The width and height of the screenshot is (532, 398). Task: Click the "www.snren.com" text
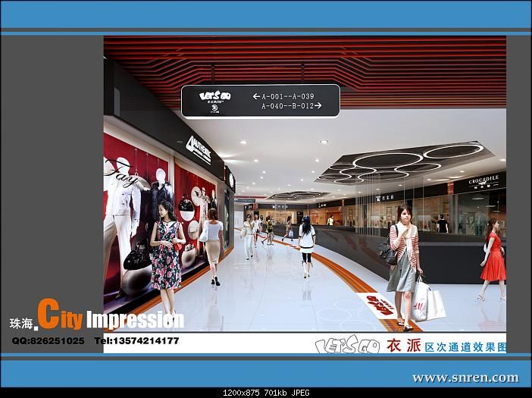[465, 378]
